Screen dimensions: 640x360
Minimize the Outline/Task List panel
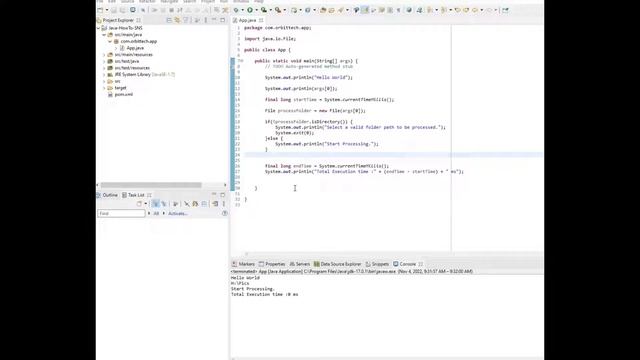pyautogui.click(x=214, y=194)
